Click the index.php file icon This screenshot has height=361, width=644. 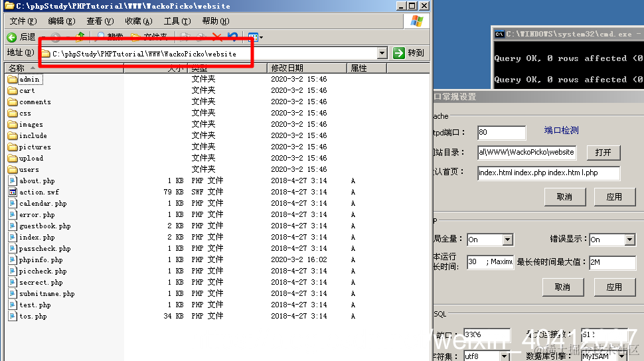coord(13,237)
